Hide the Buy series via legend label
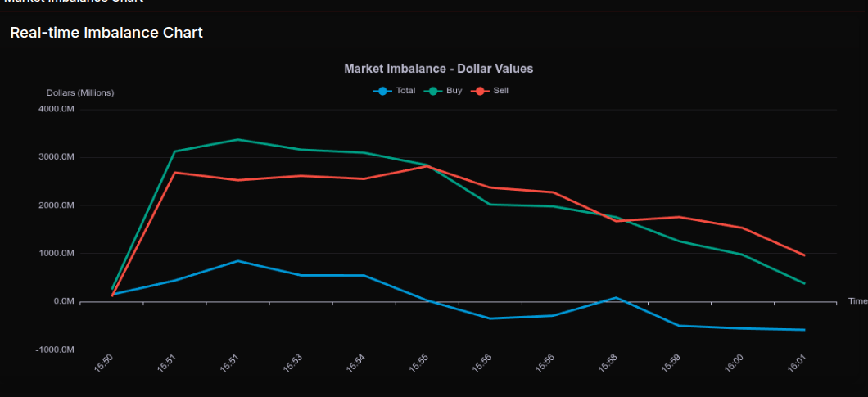This screenshot has width=868, height=397. [454, 91]
